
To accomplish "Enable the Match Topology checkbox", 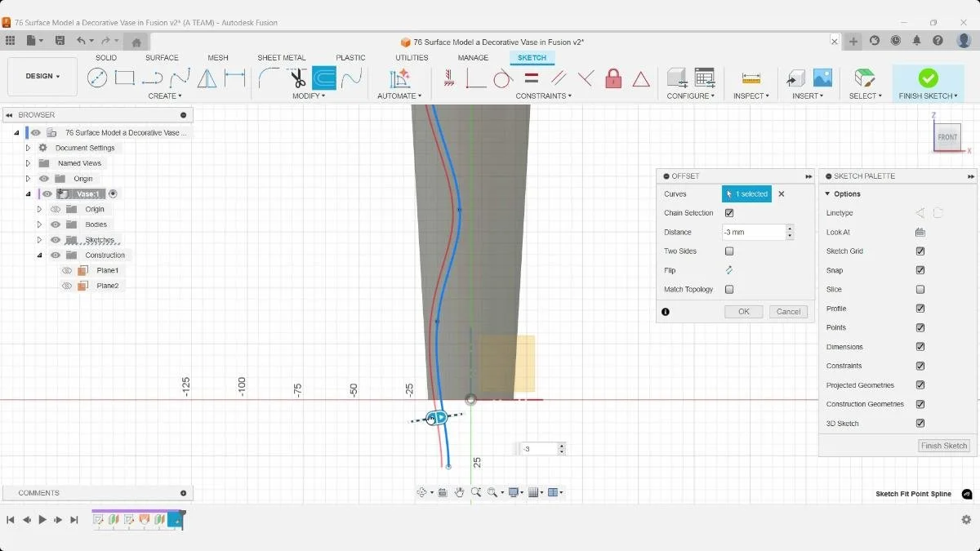I will pos(729,289).
